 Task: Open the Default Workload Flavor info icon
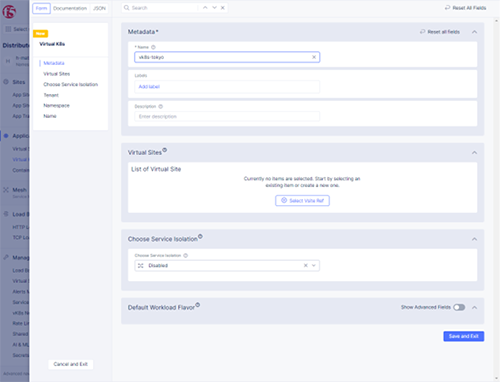coord(197,305)
